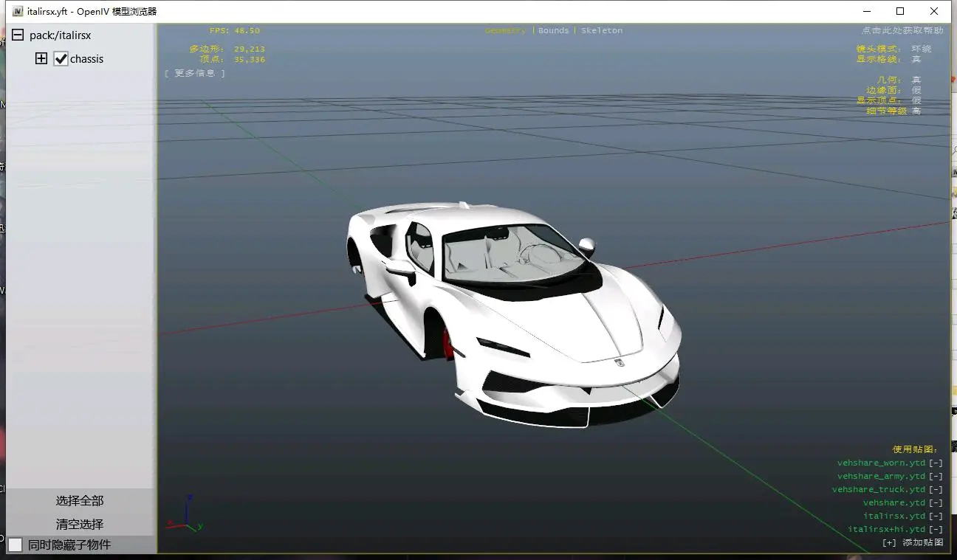
Task: Collapse the pack:/italirsx tree node
Action: coord(18,35)
